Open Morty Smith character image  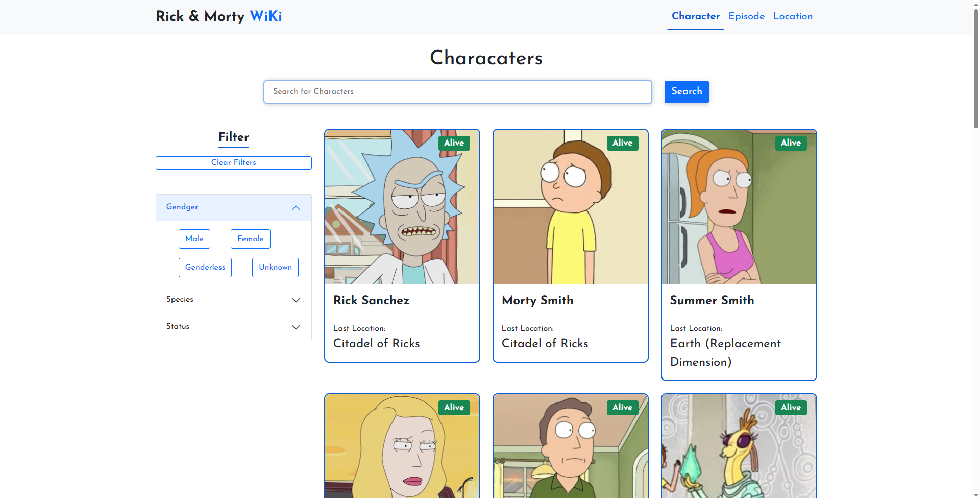click(571, 207)
